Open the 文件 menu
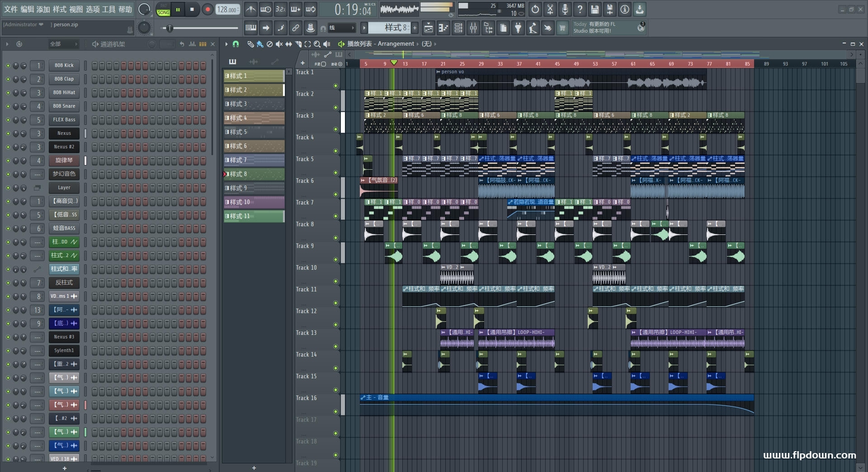The height and width of the screenshot is (472, 868). tap(11, 10)
